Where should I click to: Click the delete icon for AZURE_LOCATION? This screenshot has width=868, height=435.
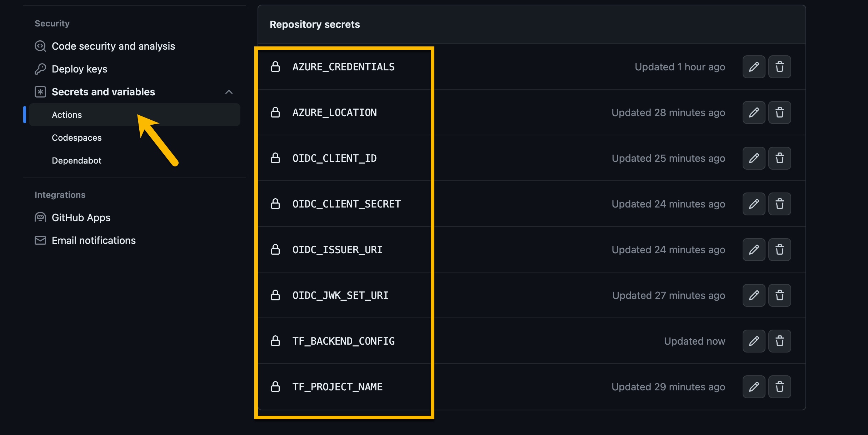(780, 112)
